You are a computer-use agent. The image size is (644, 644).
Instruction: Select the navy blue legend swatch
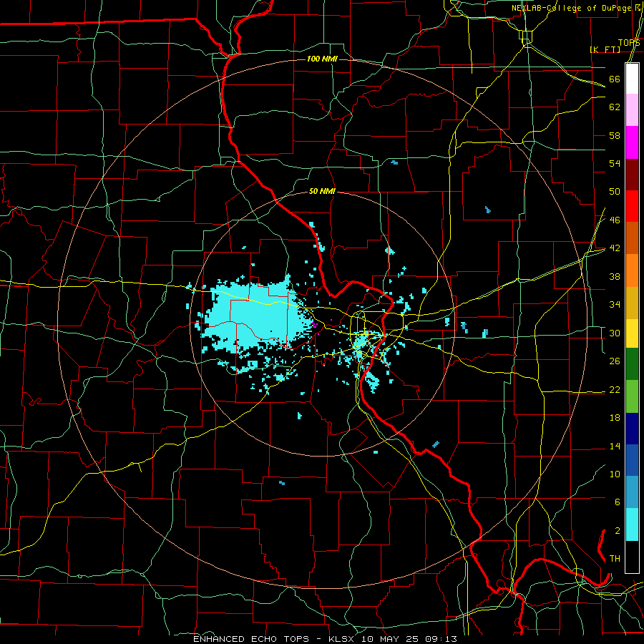click(632, 429)
